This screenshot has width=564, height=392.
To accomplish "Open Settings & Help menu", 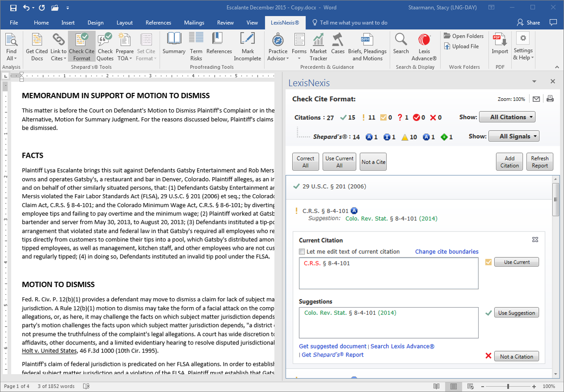I will 523,47.
